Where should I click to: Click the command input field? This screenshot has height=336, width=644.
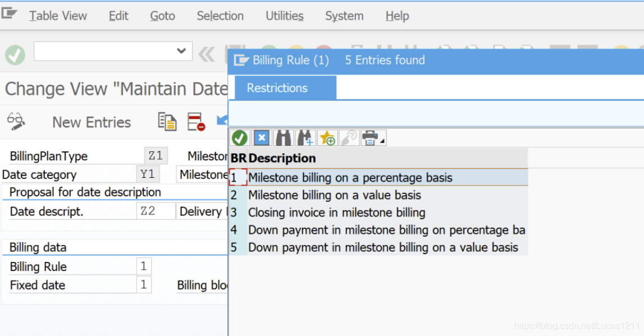(x=113, y=51)
